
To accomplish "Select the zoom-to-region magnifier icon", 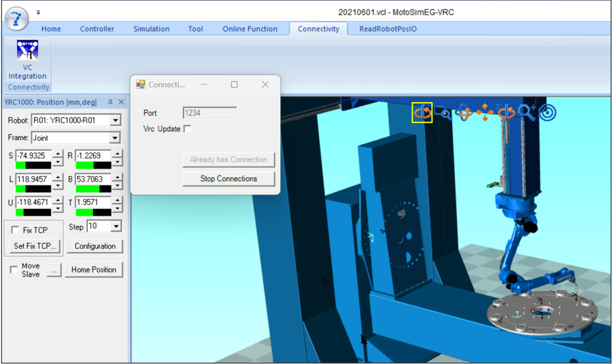I will click(443, 113).
